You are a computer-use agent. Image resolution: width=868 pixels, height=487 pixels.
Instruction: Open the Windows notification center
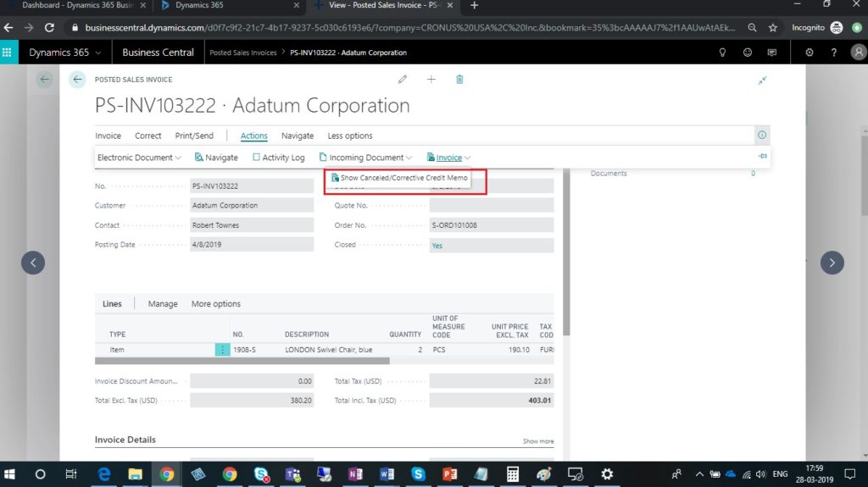click(850, 474)
